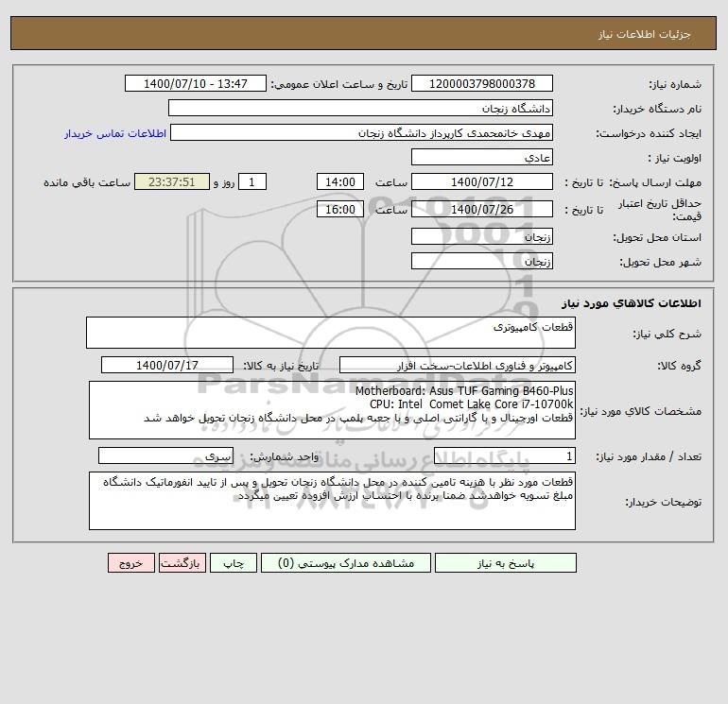Click label اولویت نیاز

675,158
